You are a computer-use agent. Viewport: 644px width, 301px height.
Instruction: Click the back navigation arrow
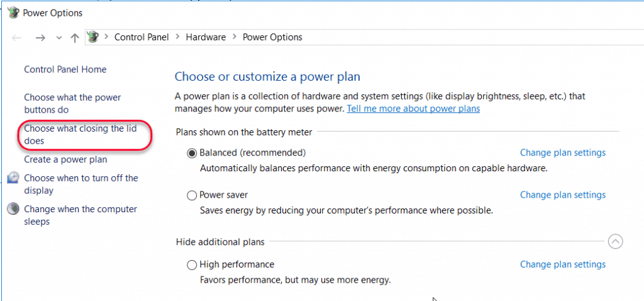pyautogui.click(x=17, y=38)
